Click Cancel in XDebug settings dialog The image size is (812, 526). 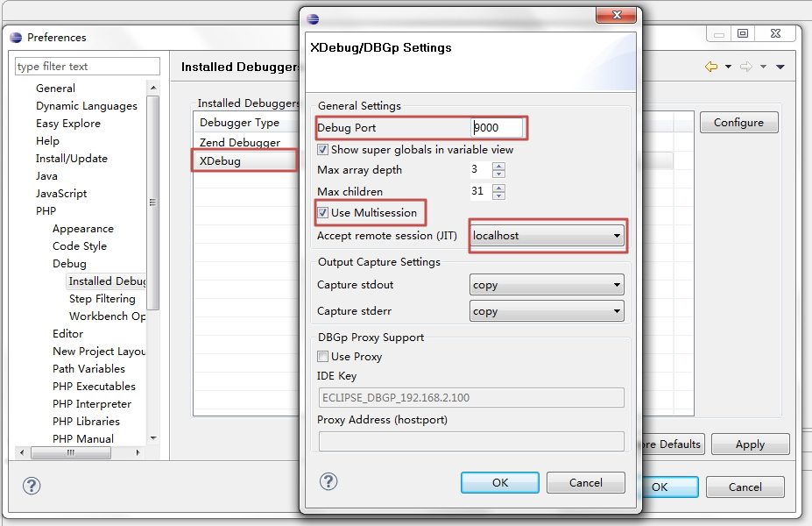(x=586, y=482)
